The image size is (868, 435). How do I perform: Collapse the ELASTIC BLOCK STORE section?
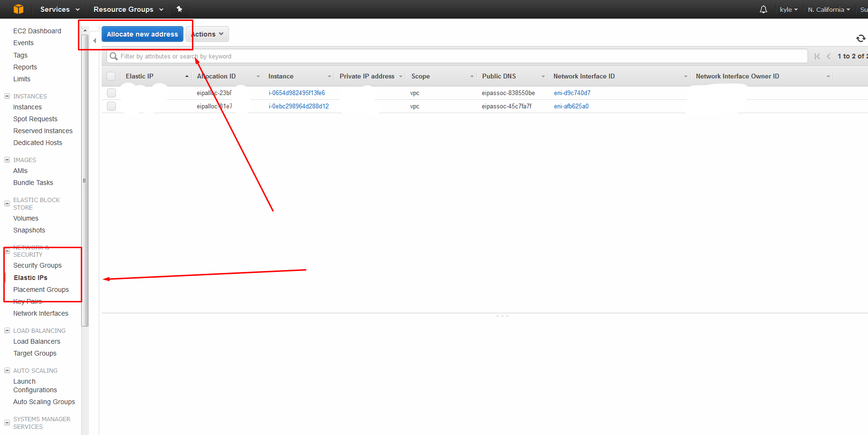tap(7, 203)
